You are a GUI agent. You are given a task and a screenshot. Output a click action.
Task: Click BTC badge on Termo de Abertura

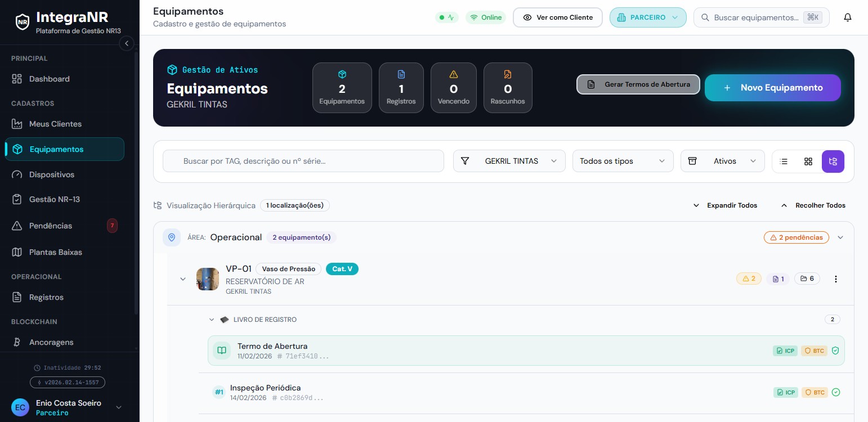(x=815, y=351)
